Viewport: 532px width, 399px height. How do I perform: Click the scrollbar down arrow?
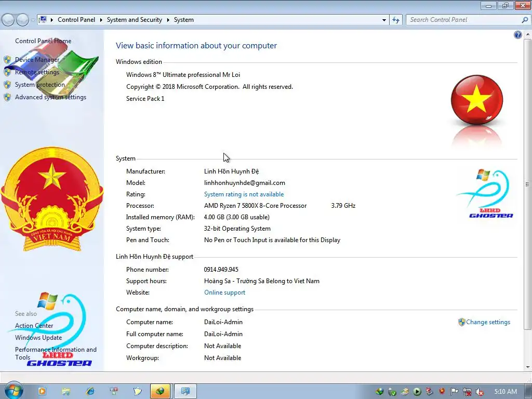tap(527, 367)
